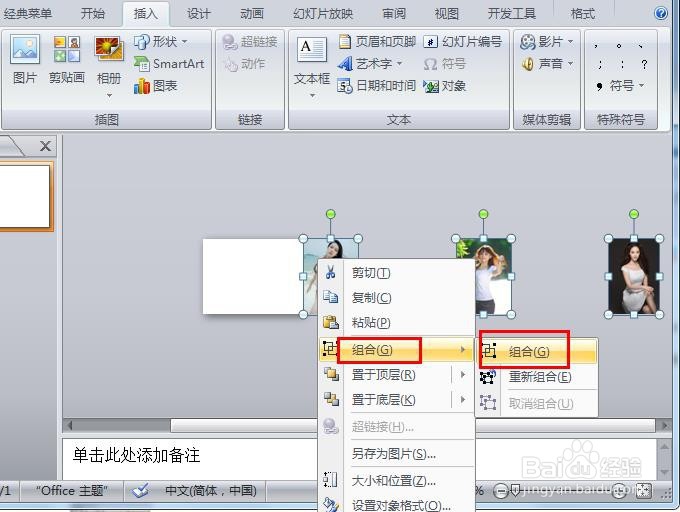Image resolution: width=680 pixels, height=512 pixels.
Task: Click the 符号 omega symbol button
Action: [x=445, y=64]
